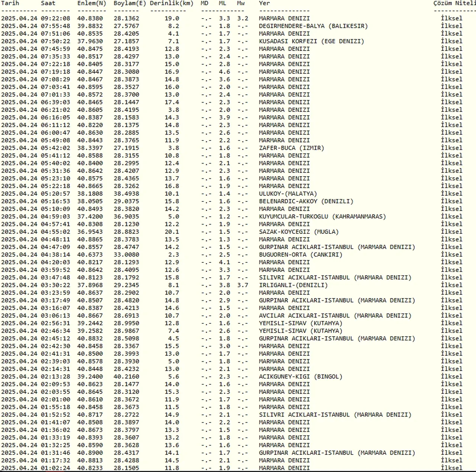Screen dimensions: 476x472
Task: Click the Yer column header
Action: (264, 3)
